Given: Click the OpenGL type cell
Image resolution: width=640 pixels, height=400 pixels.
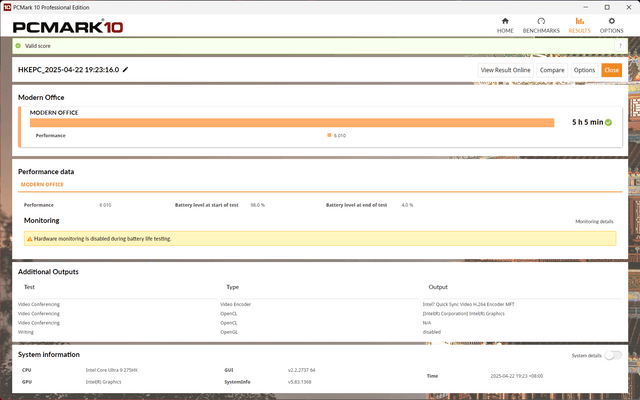Looking at the screenshot, I should tap(229, 332).
